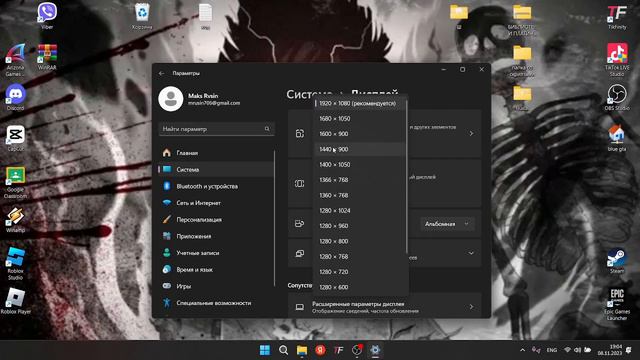The width and height of the screenshot is (640, 360).
Task: Open Bluetooth и устройства section
Action: pos(216,186)
